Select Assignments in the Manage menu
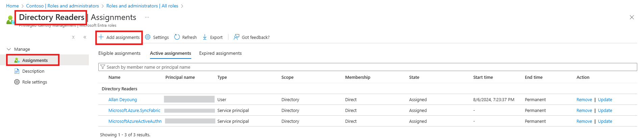644x138 pixels. (x=35, y=61)
